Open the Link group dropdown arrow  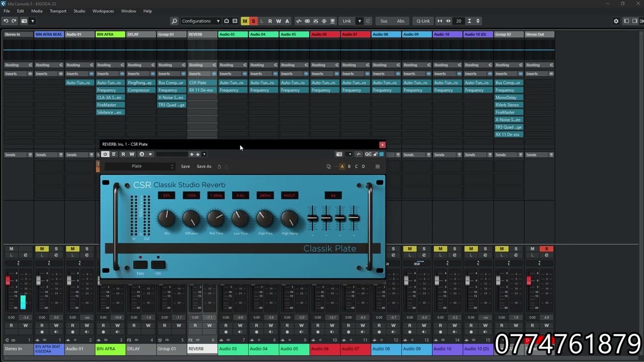click(359, 21)
